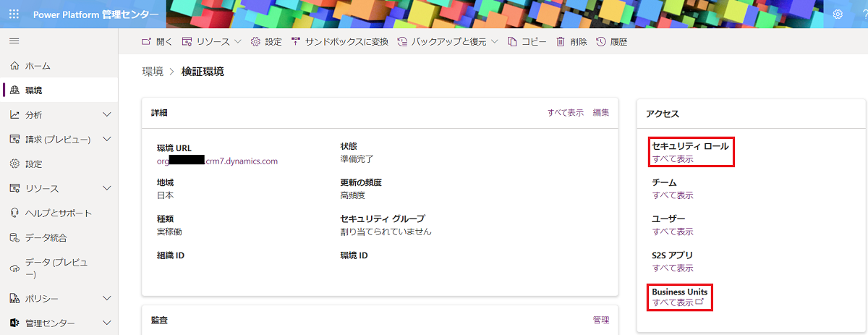Click 編集 in the 詳細 card

point(601,113)
